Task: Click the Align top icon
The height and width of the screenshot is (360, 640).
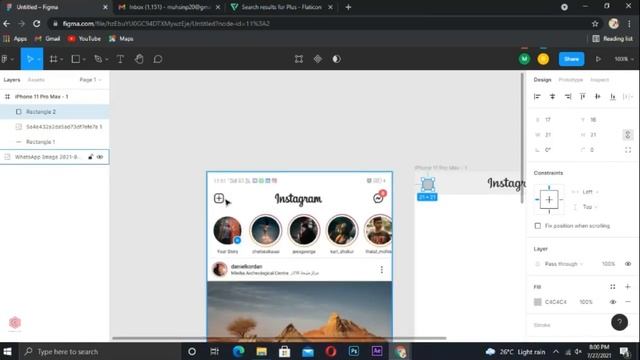Action: pyautogui.click(x=583, y=96)
